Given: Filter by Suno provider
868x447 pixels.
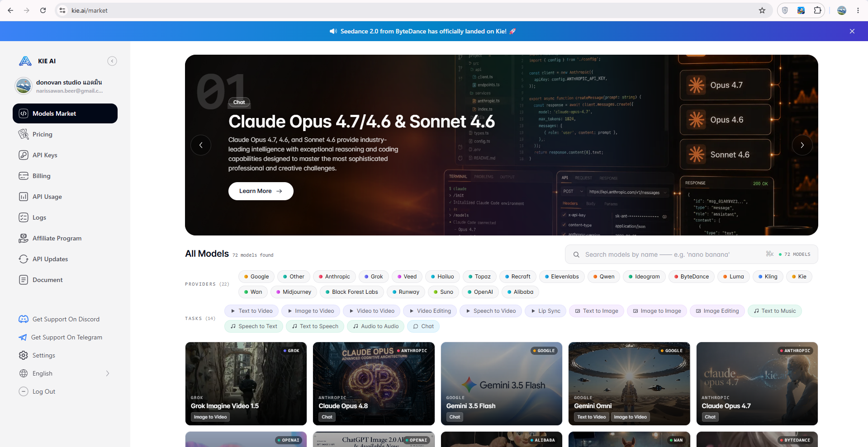Looking at the screenshot, I should pyautogui.click(x=443, y=292).
